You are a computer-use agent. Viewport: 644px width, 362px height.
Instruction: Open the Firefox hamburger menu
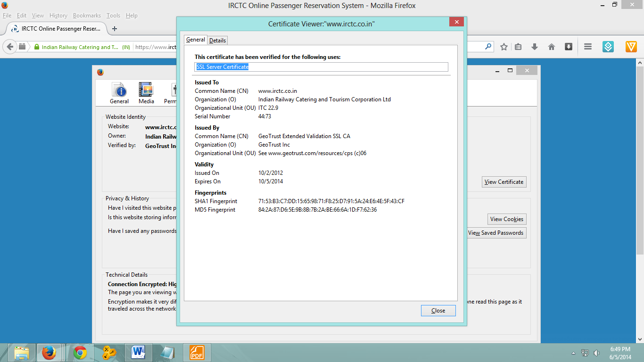click(588, 47)
